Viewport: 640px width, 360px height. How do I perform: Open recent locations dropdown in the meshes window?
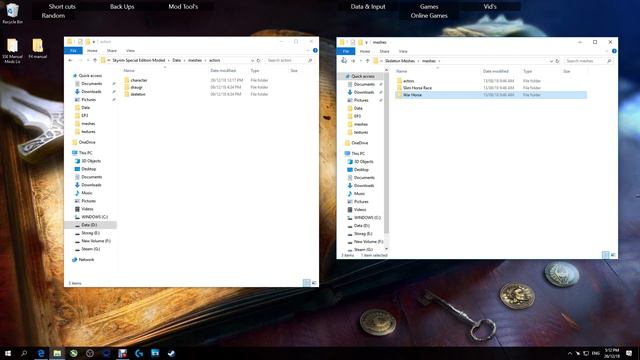(361, 61)
